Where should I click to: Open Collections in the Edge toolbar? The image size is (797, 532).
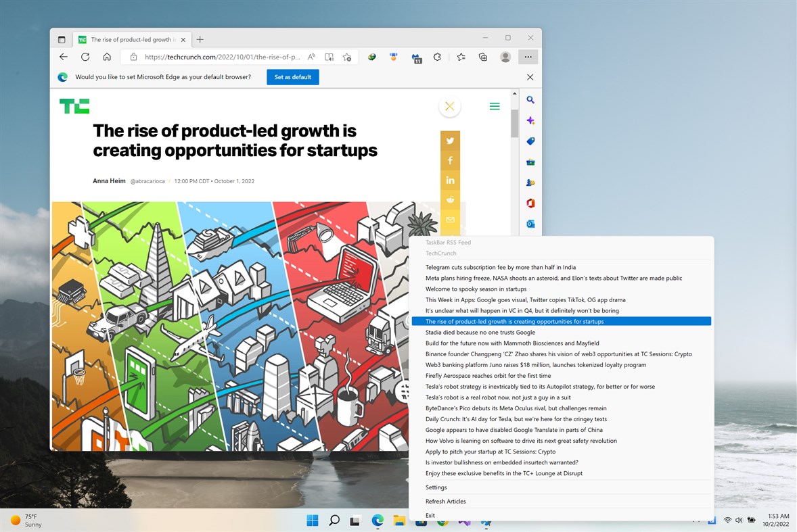482,57
